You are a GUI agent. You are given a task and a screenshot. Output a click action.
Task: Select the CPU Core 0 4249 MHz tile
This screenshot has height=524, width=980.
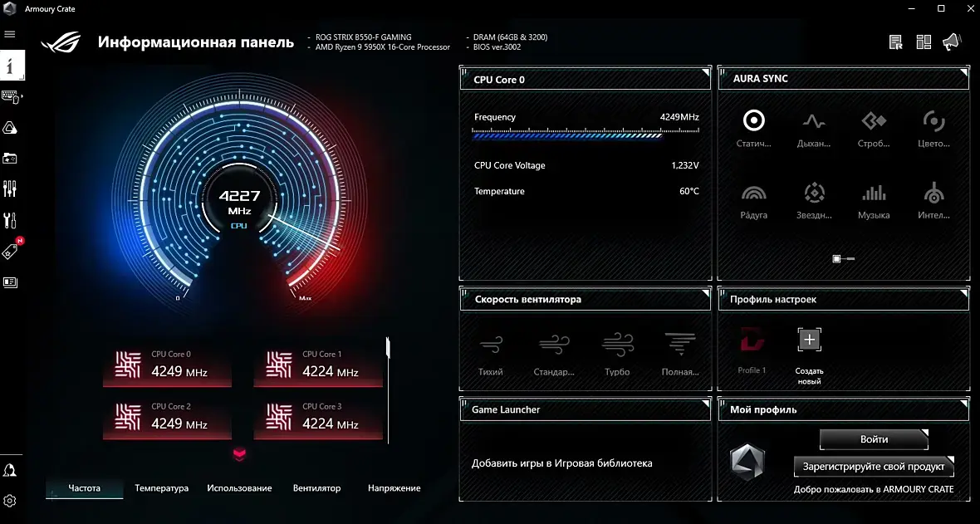click(168, 367)
